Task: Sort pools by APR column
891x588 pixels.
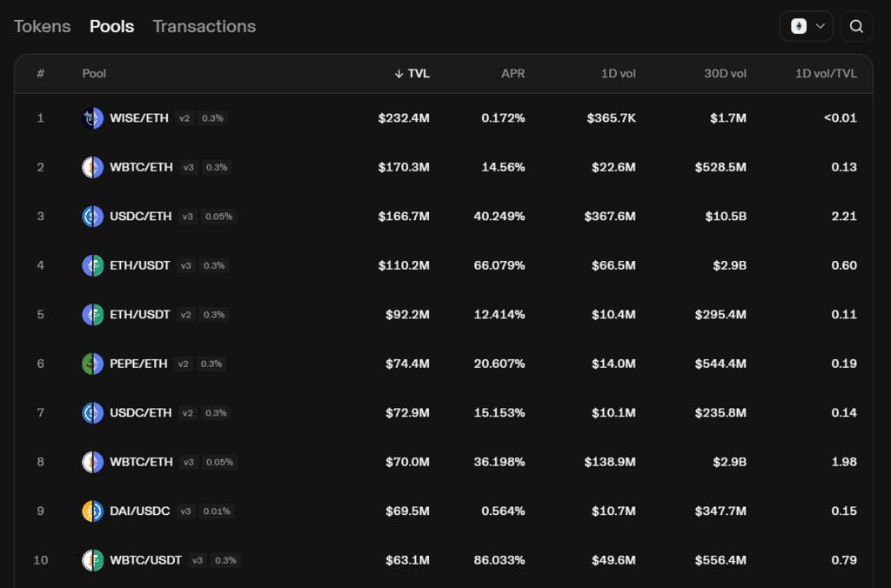Action: click(512, 73)
